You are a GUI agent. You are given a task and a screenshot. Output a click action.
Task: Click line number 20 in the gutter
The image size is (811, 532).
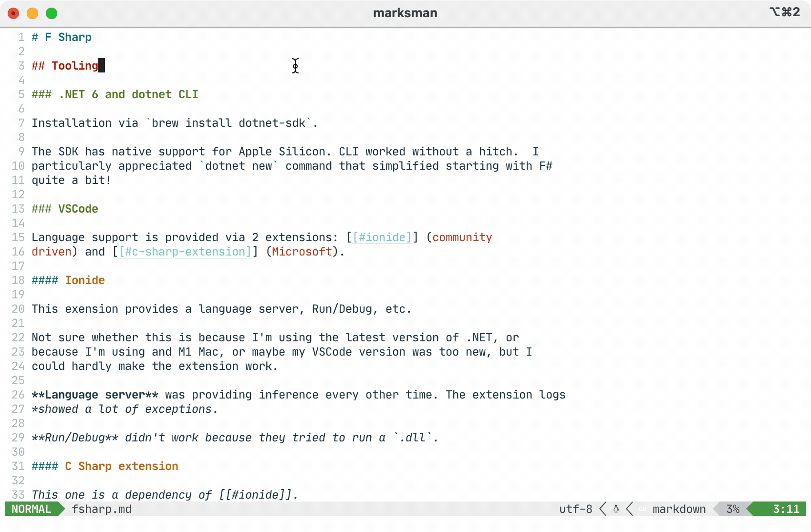click(x=18, y=309)
